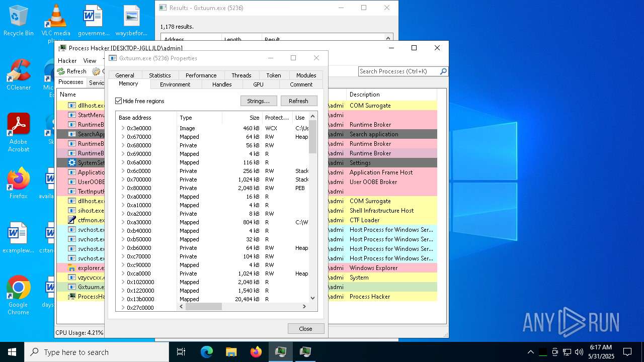Switch to the Threads tab
This screenshot has width=644, height=362.
pos(242,75)
